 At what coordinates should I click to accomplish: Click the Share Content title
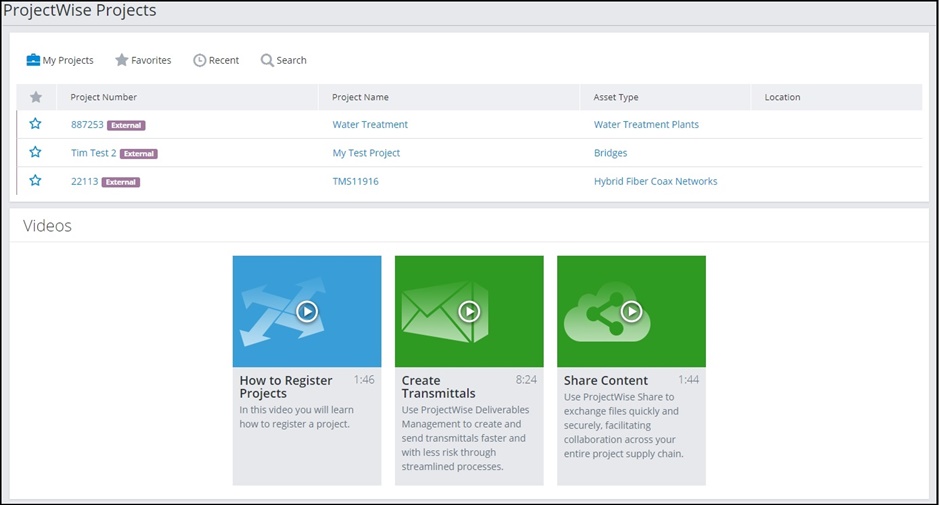click(x=606, y=380)
